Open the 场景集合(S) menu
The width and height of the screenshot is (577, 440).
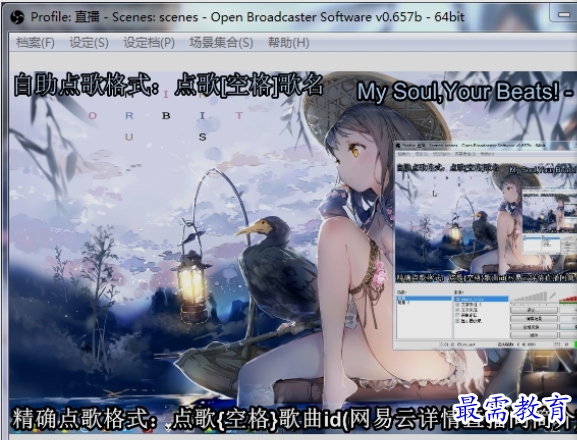pos(221,43)
